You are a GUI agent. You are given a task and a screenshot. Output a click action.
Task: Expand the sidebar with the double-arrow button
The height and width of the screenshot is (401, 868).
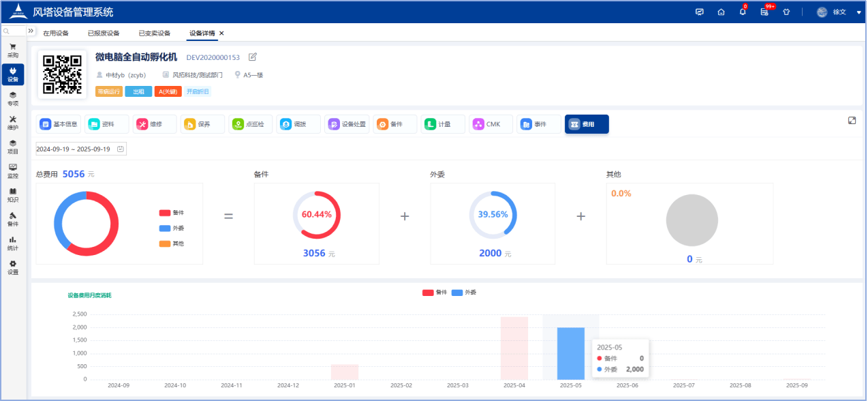pyautogui.click(x=31, y=31)
